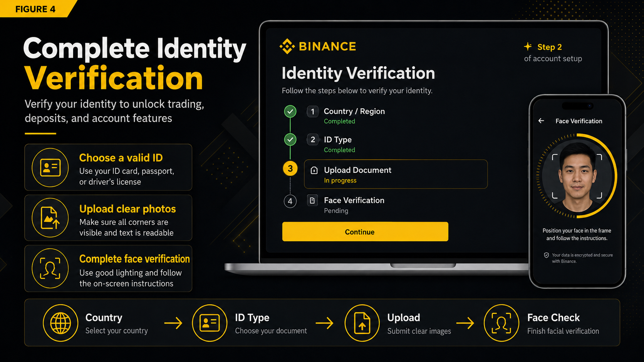Click the circular face scan progress ring
644x362 pixels.
pos(577,176)
